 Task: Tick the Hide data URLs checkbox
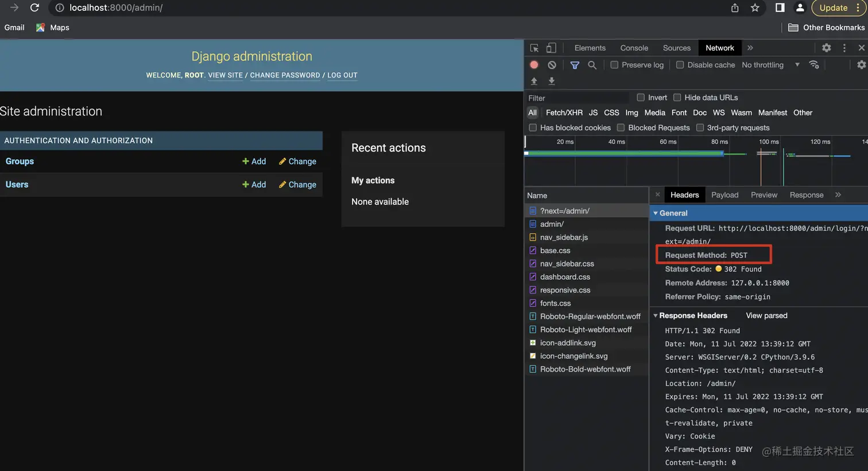[677, 98]
